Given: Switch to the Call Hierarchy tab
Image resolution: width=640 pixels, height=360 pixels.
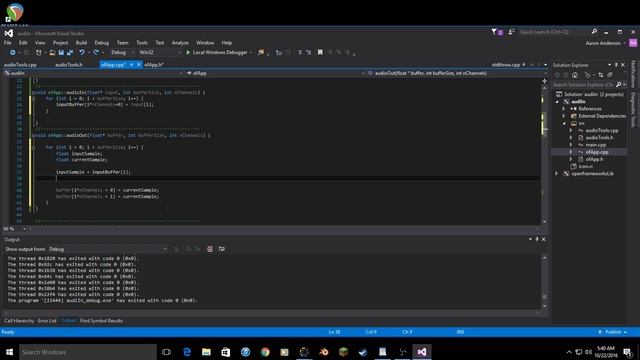Looking at the screenshot, I should pos(19,321).
